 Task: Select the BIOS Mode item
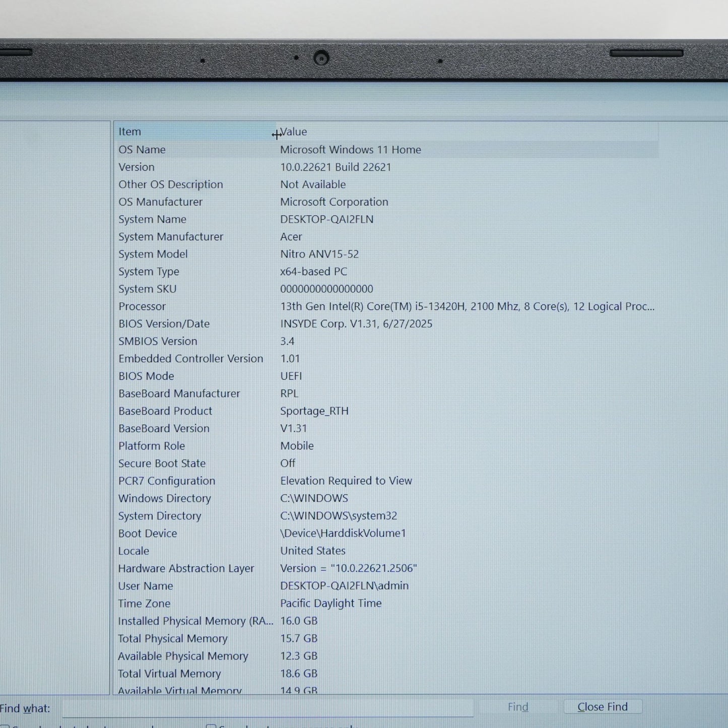[x=147, y=376]
